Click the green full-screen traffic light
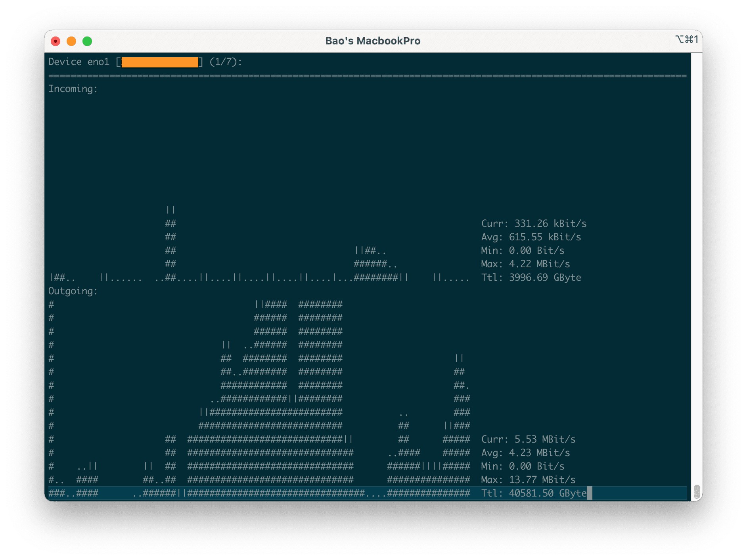 pyautogui.click(x=87, y=41)
